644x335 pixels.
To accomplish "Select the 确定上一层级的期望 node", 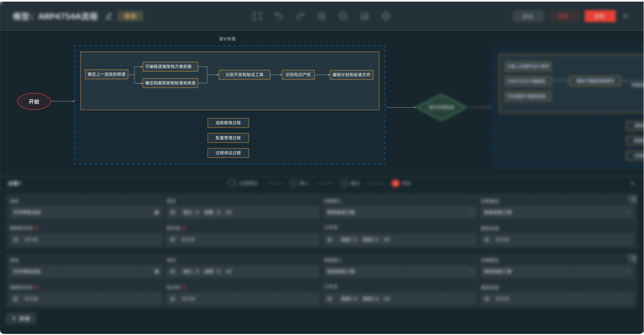I will pyautogui.click(x=106, y=74).
